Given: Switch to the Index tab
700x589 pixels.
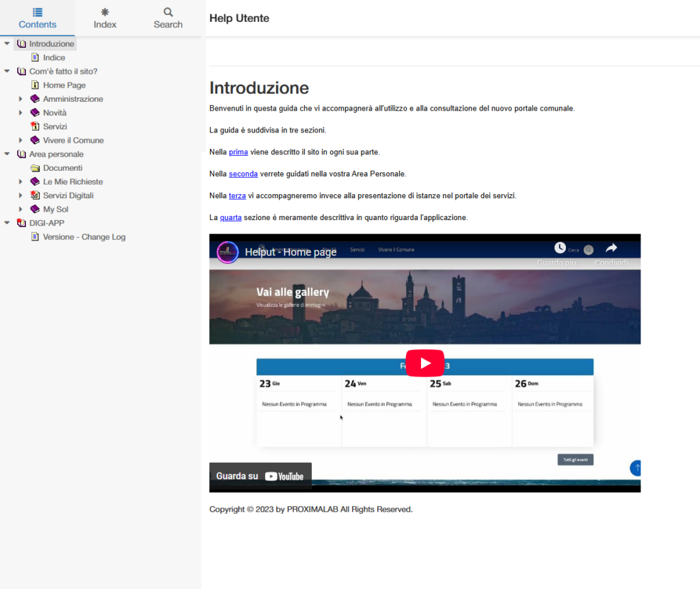Looking at the screenshot, I should [105, 18].
